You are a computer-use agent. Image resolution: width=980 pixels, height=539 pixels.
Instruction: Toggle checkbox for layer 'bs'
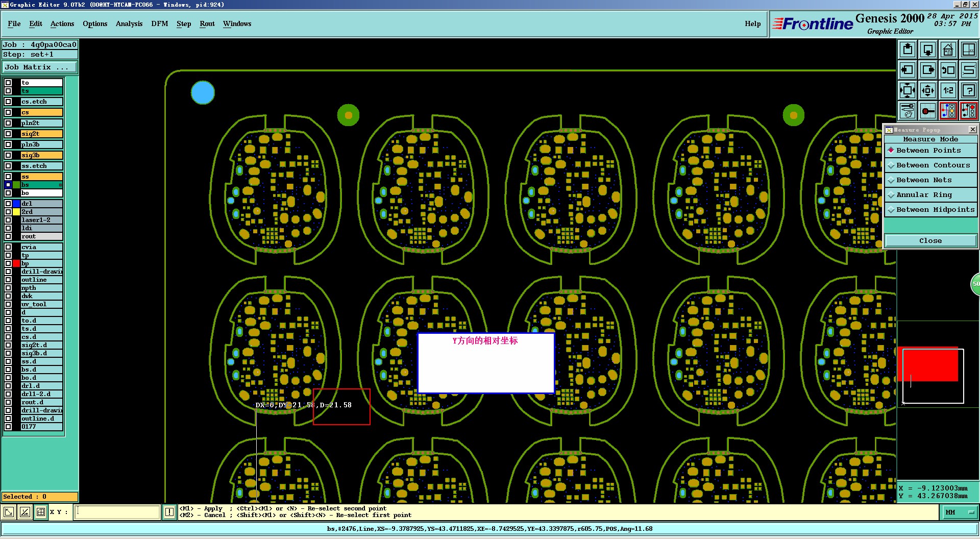[8, 185]
